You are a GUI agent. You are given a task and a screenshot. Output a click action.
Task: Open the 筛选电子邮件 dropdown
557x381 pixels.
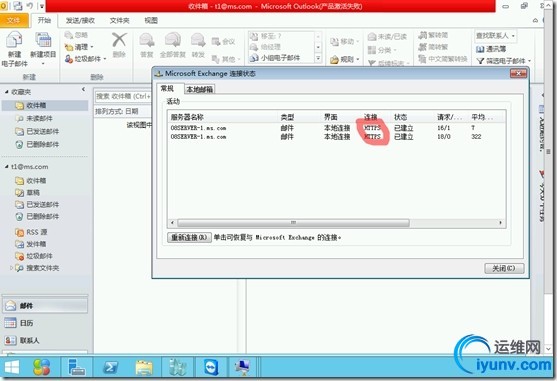click(x=504, y=61)
